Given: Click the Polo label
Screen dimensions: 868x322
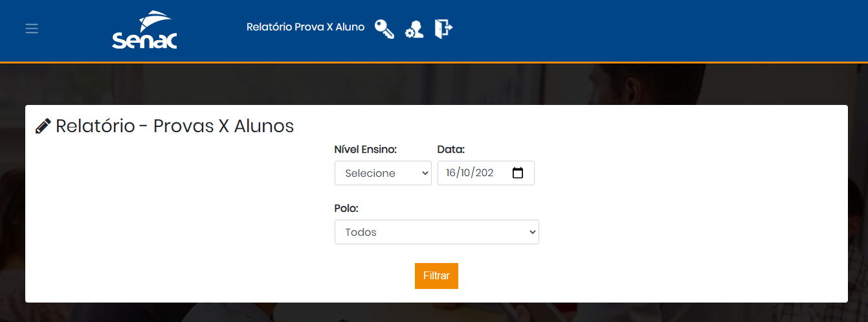Looking at the screenshot, I should click(346, 209).
